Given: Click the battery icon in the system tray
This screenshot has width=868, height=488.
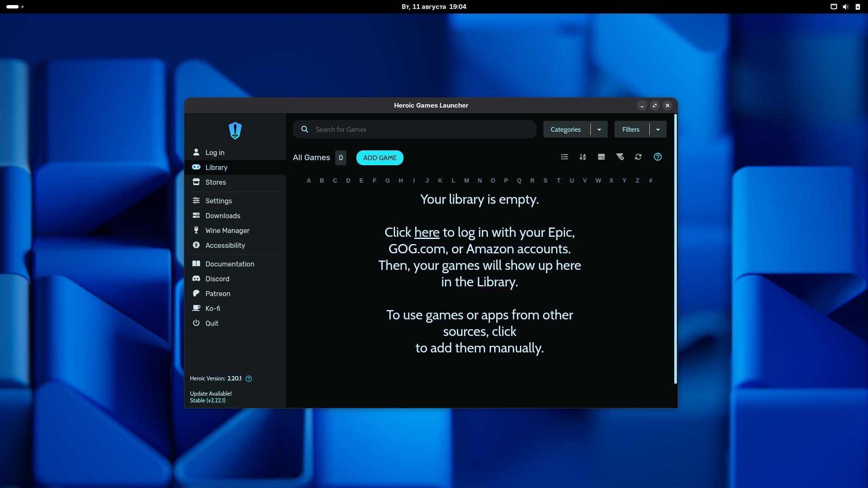Looking at the screenshot, I should pyautogui.click(x=857, y=7).
